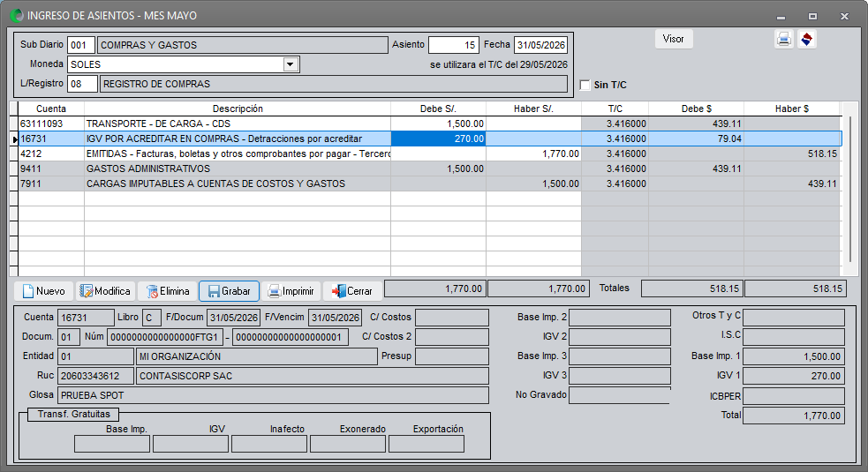Select row with account 4212
The height and width of the screenshot is (472, 868).
(x=429, y=154)
